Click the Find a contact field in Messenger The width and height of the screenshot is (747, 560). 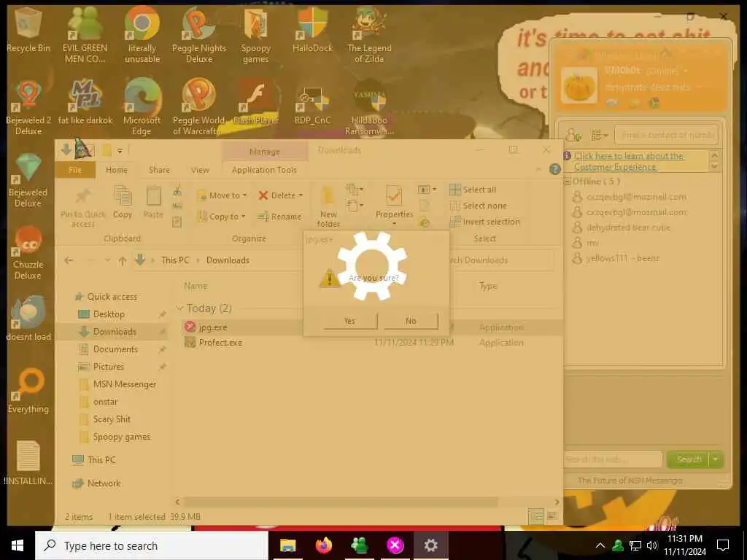pos(666,135)
